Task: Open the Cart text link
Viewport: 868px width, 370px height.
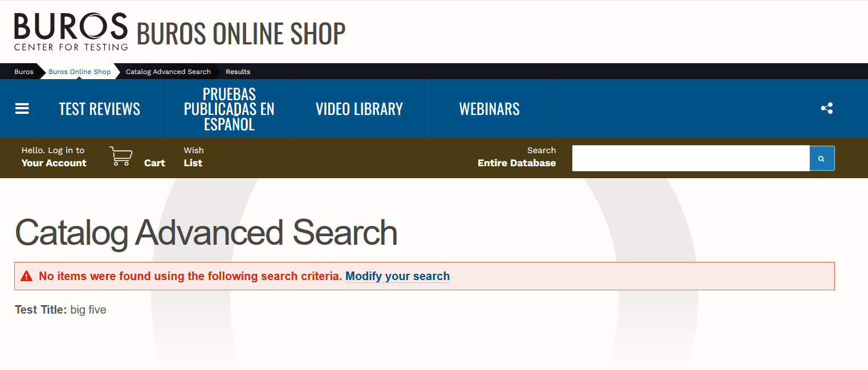Action: (x=154, y=163)
